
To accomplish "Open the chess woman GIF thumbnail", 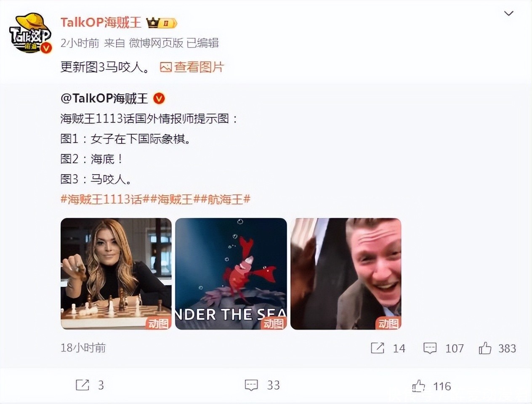I will tap(116, 274).
